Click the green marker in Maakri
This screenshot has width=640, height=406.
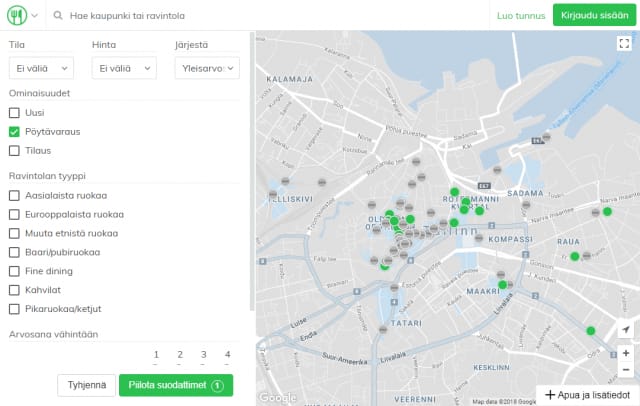(503, 284)
